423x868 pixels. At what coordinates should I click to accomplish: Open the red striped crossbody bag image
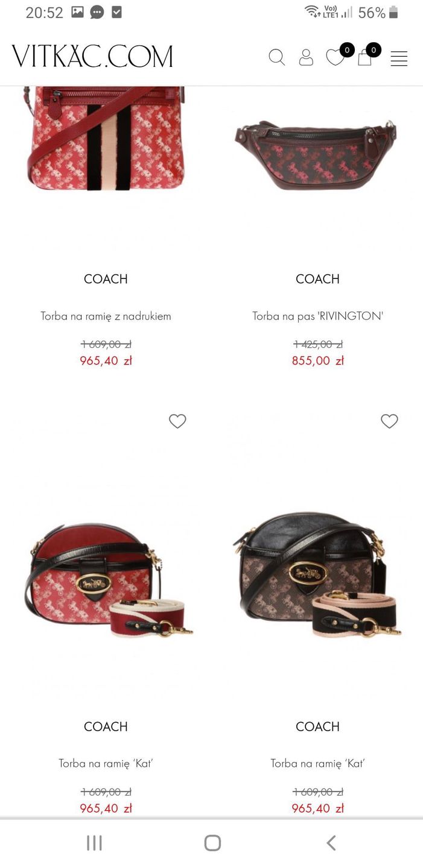point(104,138)
